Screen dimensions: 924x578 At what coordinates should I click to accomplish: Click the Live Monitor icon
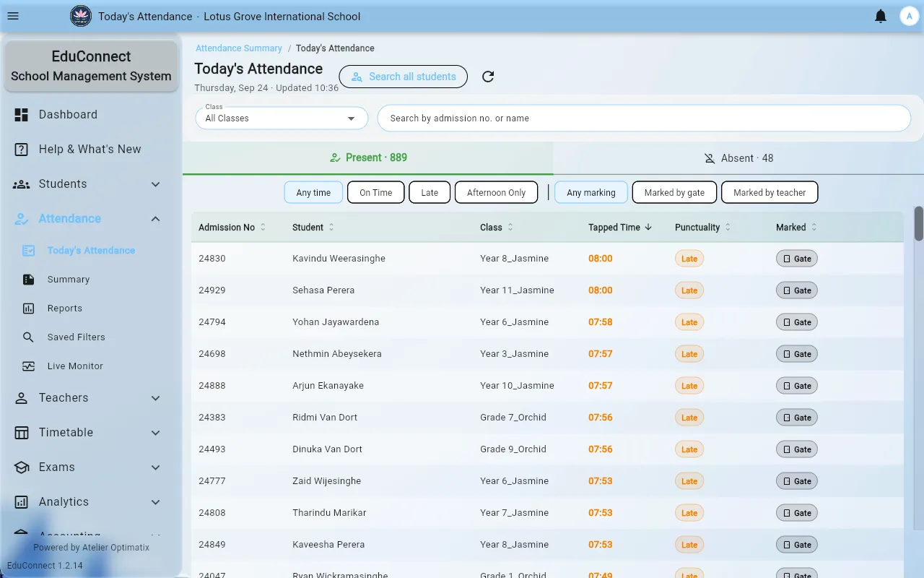click(x=29, y=366)
